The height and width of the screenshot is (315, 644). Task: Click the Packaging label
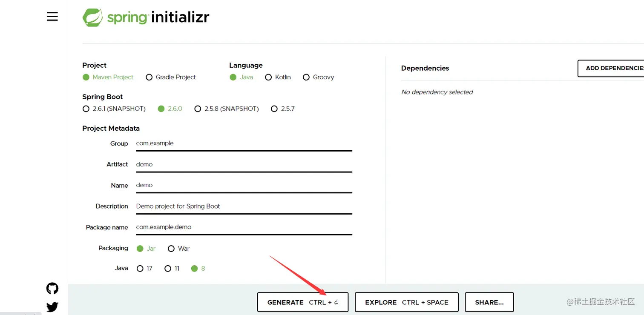[113, 248]
